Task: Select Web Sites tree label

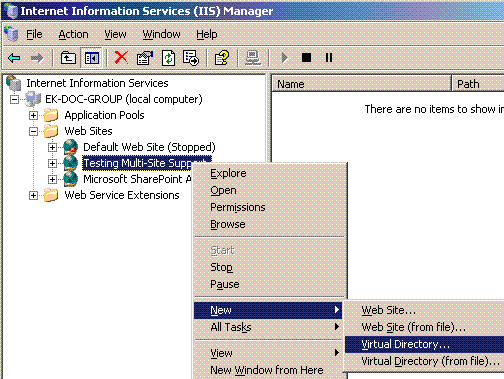Action: click(88, 131)
